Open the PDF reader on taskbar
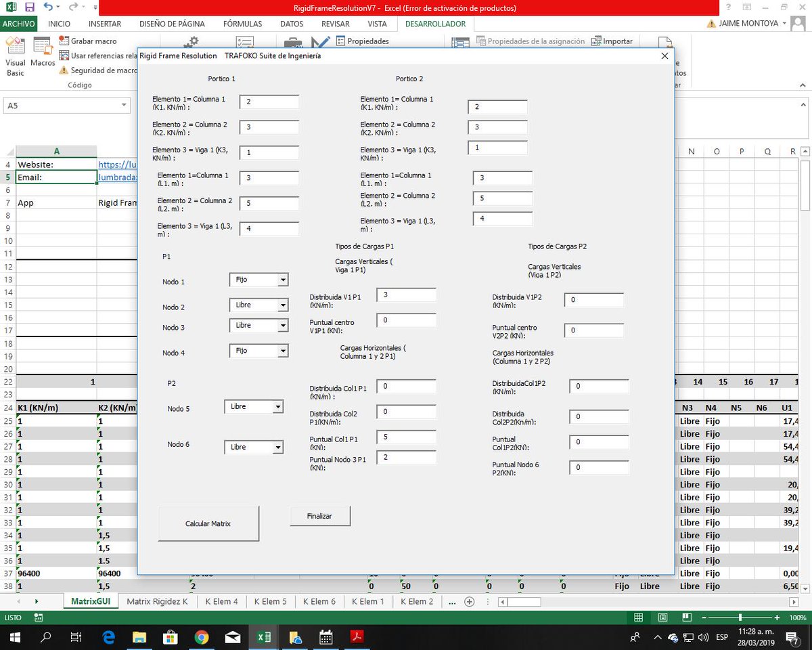Image resolution: width=812 pixels, height=650 pixels. 357,637
